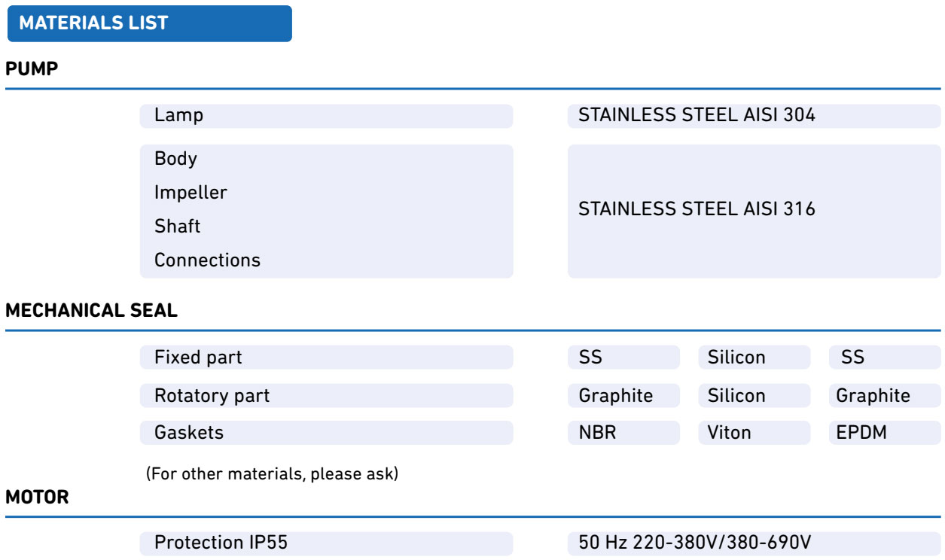Image resolution: width=945 pixels, height=560 pixels.
Task: Select the Rotatory part row label
Action: [326, 396]
